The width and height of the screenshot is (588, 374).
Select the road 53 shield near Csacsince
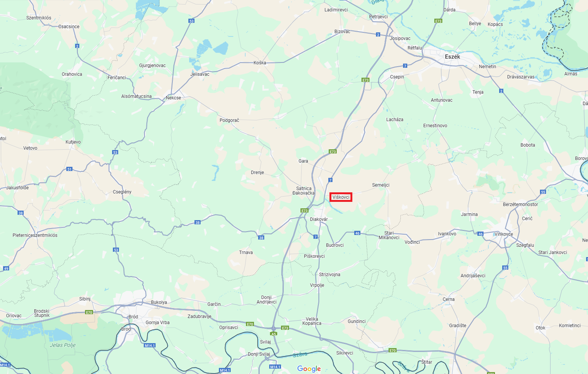point(191,21)
